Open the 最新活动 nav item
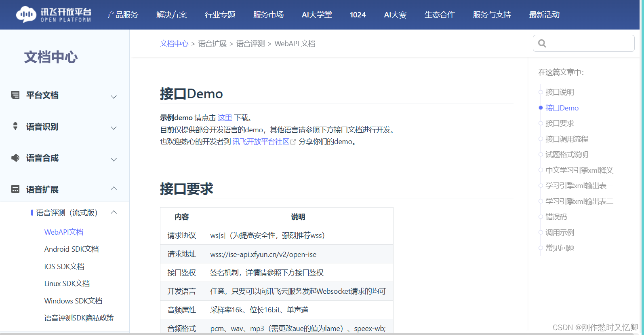The height and width of the screenshot is (335, 644). point(545,15)
